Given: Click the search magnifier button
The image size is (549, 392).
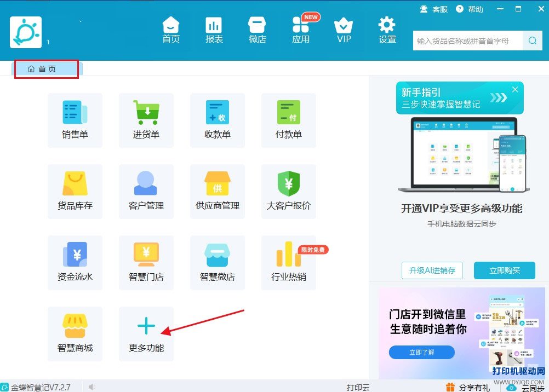Looking at the screenshot, I should [x=533, y=41].
